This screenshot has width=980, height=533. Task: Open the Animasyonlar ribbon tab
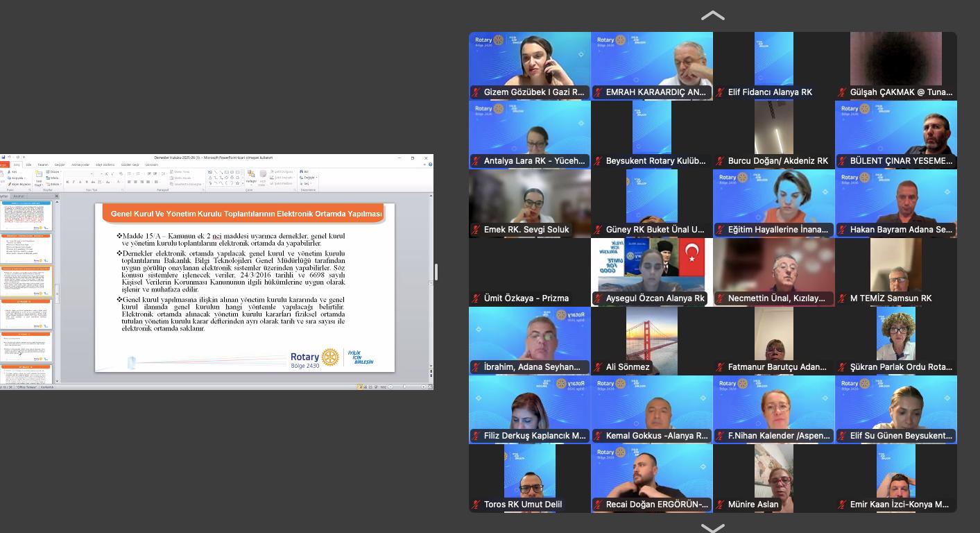(80, 164)
